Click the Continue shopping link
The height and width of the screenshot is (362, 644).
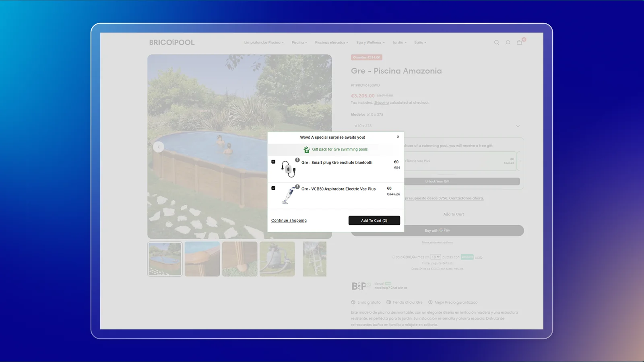[289, 220]
